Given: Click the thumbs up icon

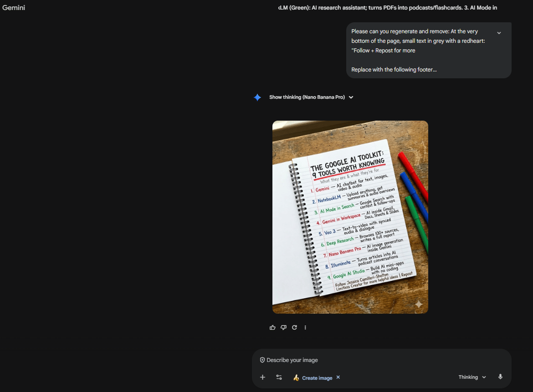Looking at the screenshot, I should (x=272, y=327).
